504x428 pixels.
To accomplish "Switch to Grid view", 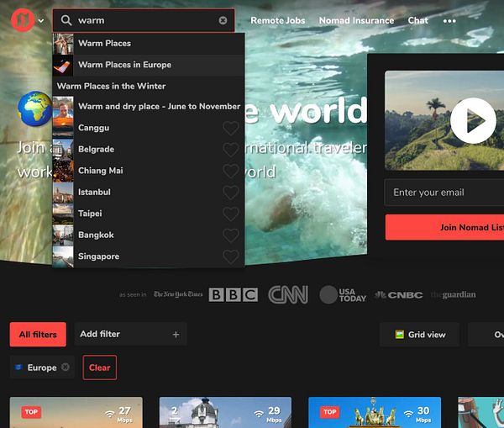I will pyautogui.click(x=419, y=335).
